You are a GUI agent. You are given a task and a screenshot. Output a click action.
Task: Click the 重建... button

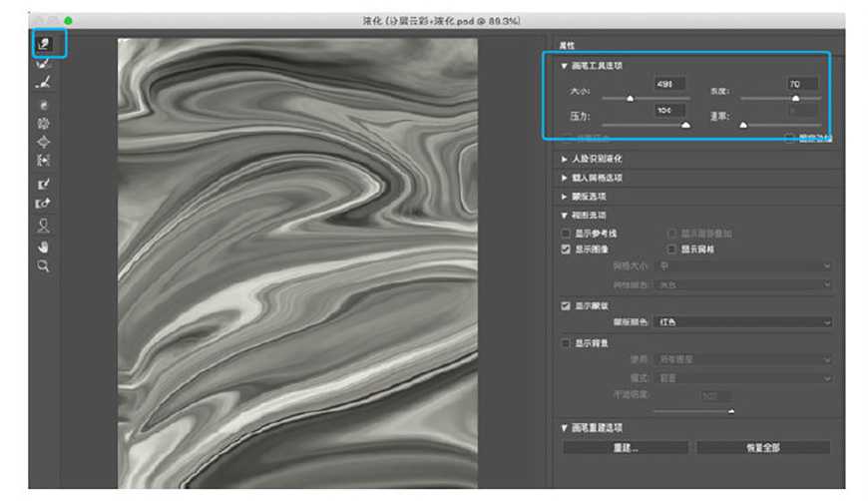pyautogui.click(x=625, y=448)
